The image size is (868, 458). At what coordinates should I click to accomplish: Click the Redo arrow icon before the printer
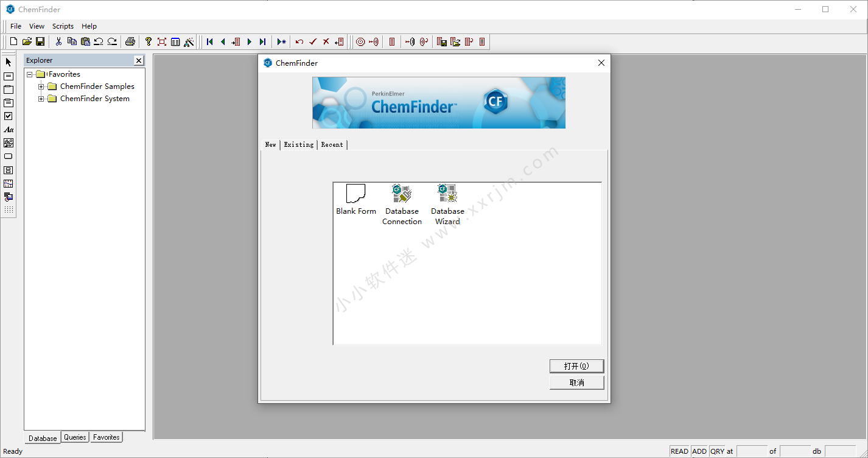pyautogui.click(x=112, y=41)
